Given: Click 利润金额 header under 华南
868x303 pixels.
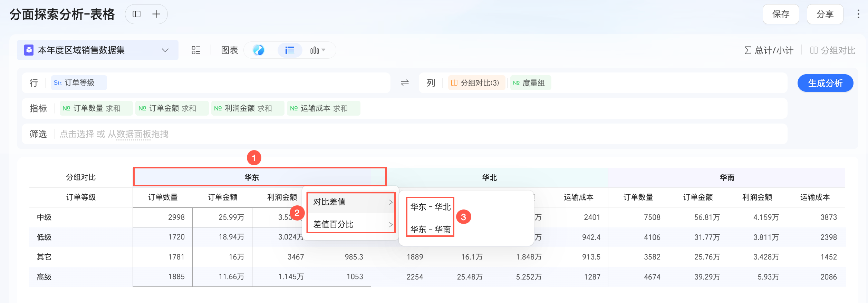Looking at the screenshot, I should click(x=757, y=197).
